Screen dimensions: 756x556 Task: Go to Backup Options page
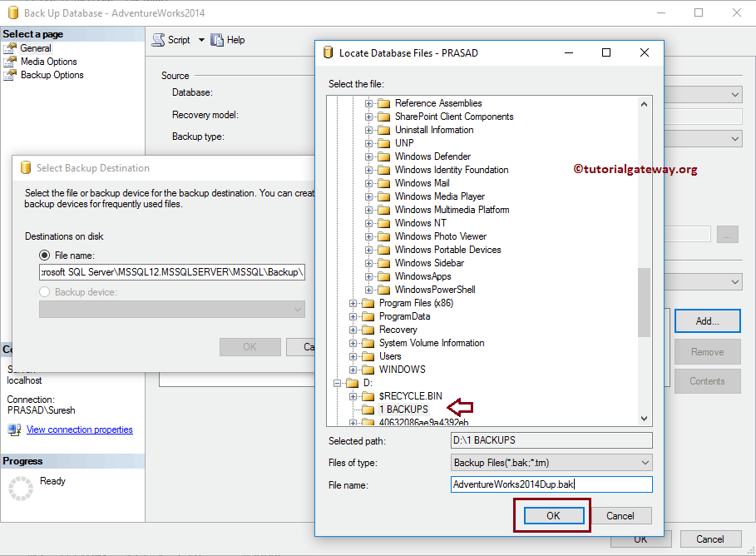click(52, 75)
